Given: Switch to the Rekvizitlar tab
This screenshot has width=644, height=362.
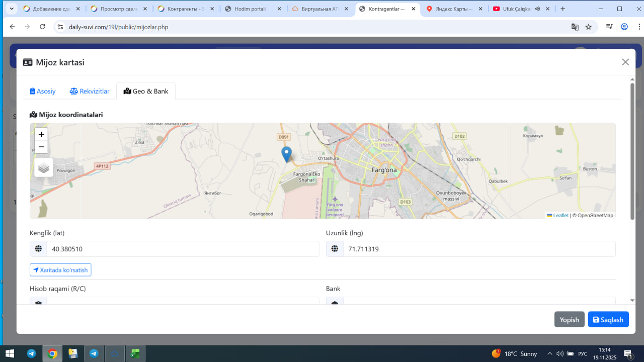Looking at the screenshot, I should [x=90, y=91].
